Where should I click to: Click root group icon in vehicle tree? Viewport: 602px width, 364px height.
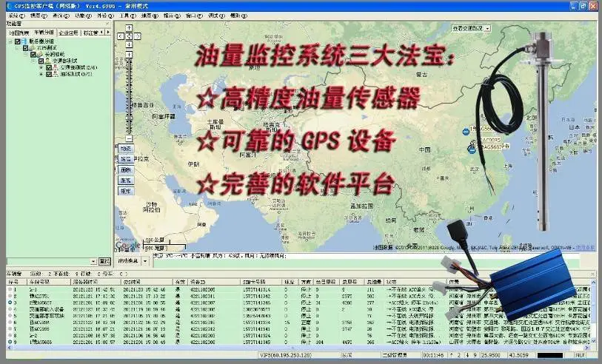pos(24,41)
